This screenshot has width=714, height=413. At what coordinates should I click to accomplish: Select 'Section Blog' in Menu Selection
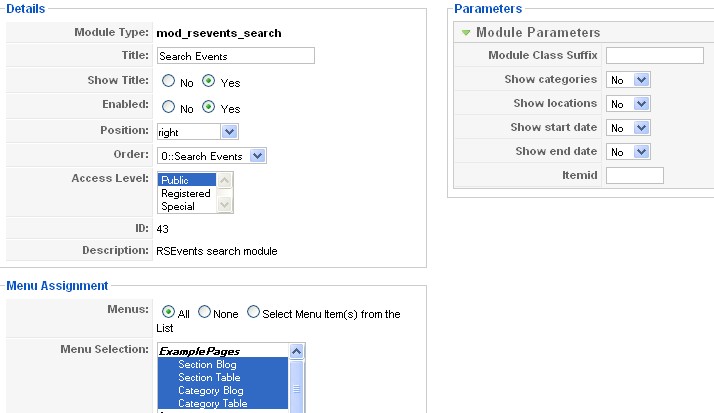pos(208,365)
